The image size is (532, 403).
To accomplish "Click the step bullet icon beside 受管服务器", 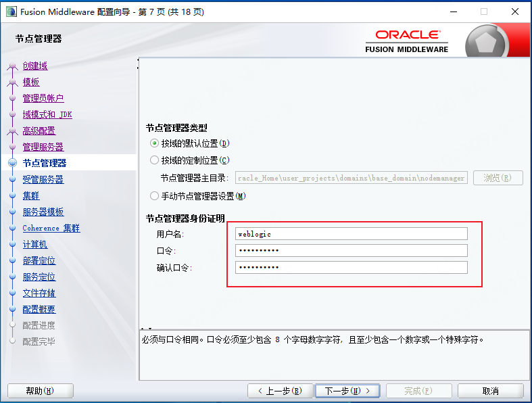I will pos(13,179).
